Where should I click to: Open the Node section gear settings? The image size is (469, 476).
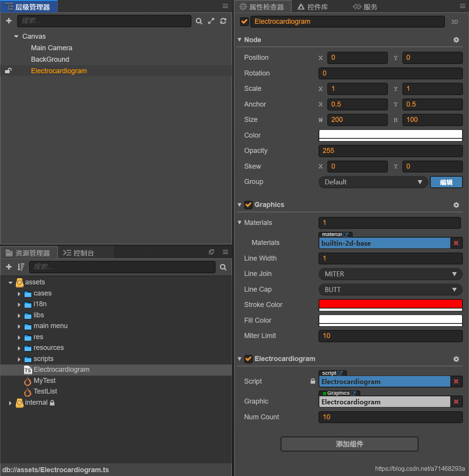pos(456,40)
